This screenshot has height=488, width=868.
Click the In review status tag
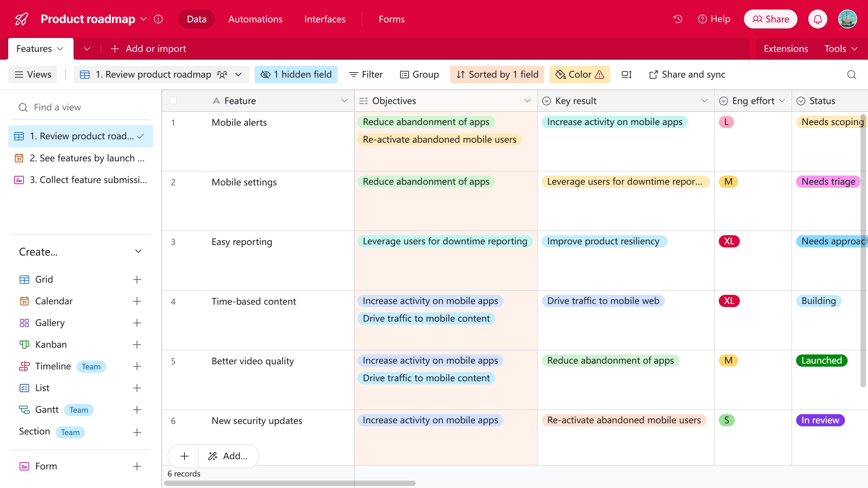pos(820,420)
